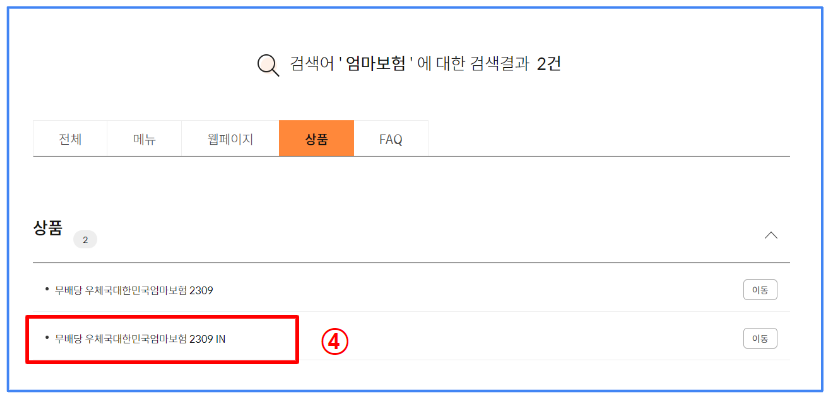This screenshot has height=398, width=829.
Task: Select the 웹페이지 tab
Action: [231, 139]
